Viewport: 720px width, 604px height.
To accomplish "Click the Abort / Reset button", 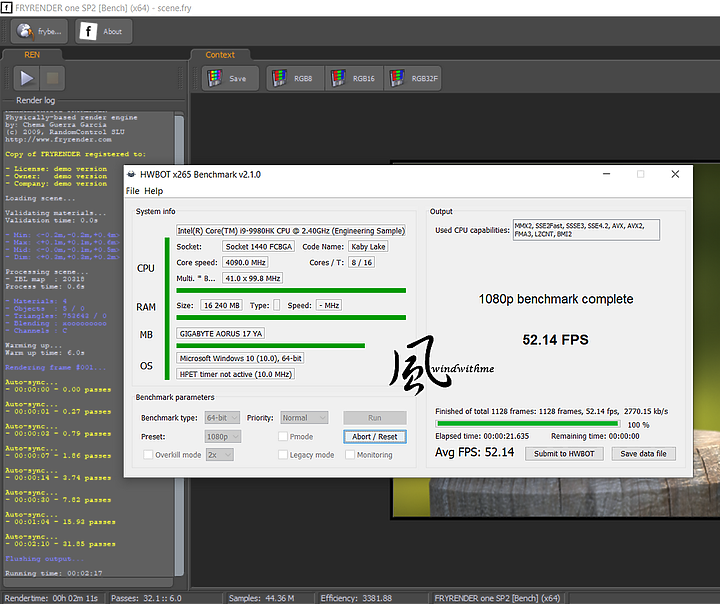I will coord(375,436).
